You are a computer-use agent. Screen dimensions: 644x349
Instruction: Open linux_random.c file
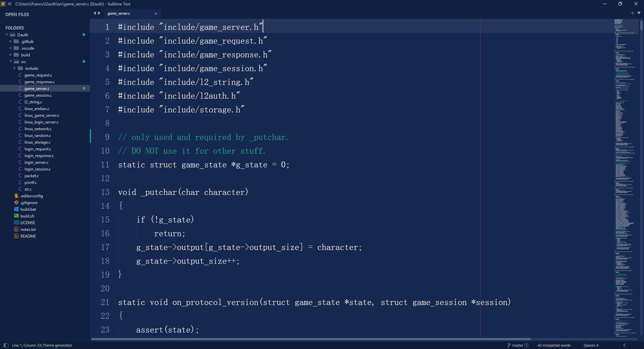point(38,136)
